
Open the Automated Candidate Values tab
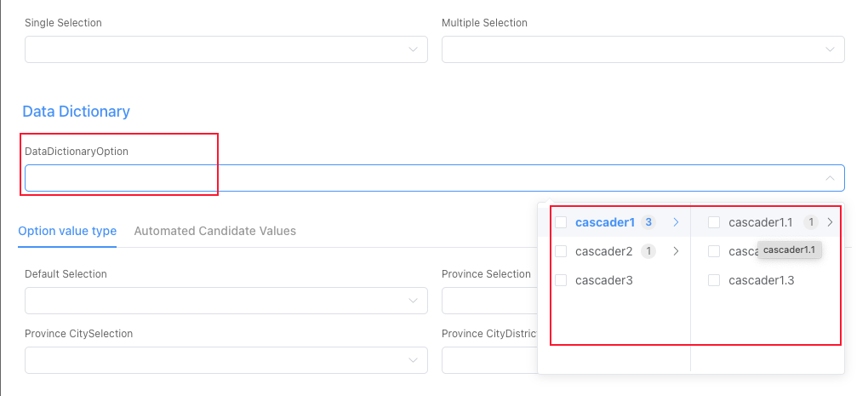tap(215, 231)
